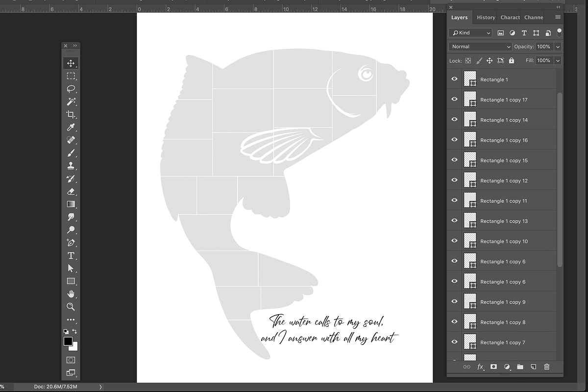Open the layer Kind filter dropdown
Viewport: 588px width, 392px height.
point(470,33)
